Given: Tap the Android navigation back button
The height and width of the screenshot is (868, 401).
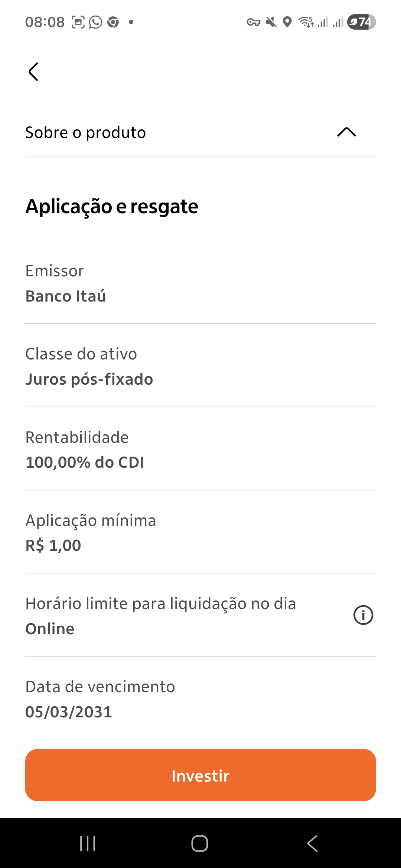Looking at the screenshot, I should tap(312, 843).
